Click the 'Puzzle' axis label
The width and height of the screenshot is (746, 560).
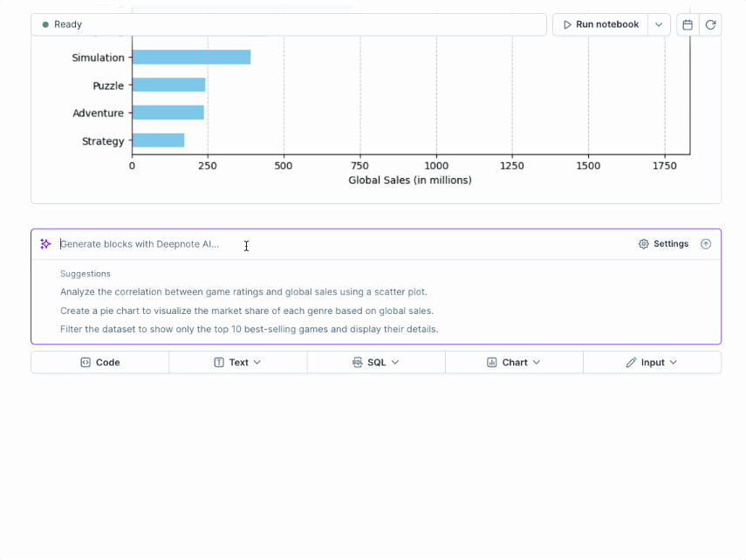click(x=108, y=85)
